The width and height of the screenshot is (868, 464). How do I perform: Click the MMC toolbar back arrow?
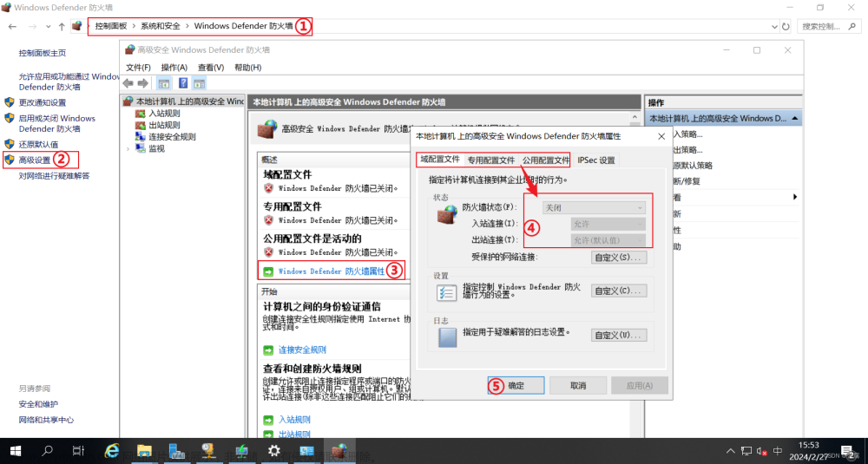point(128,83)
